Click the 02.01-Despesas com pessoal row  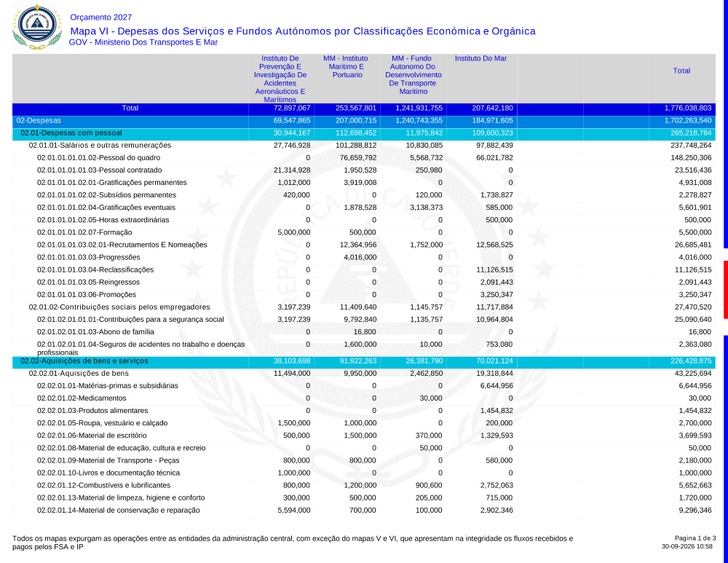point(363,133)
